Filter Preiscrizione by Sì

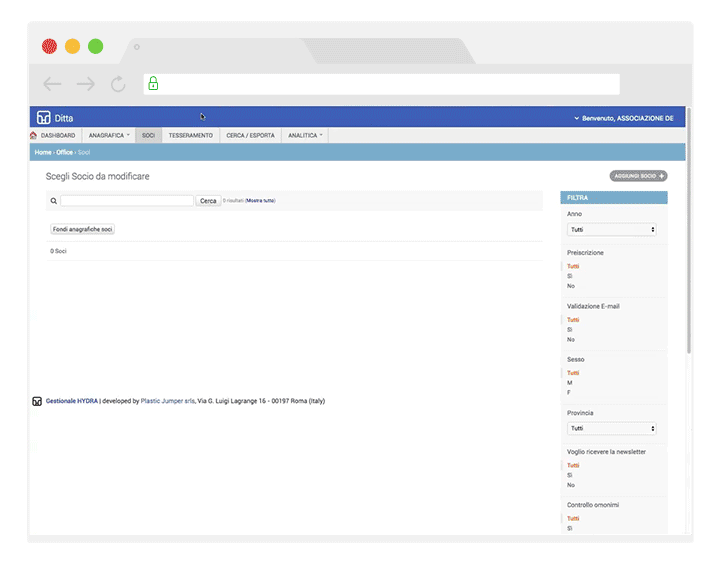pos(570,276)
